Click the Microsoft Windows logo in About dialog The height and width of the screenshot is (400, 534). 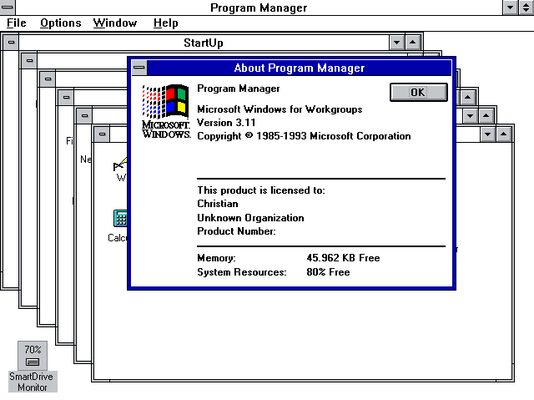tap(166, 112)
